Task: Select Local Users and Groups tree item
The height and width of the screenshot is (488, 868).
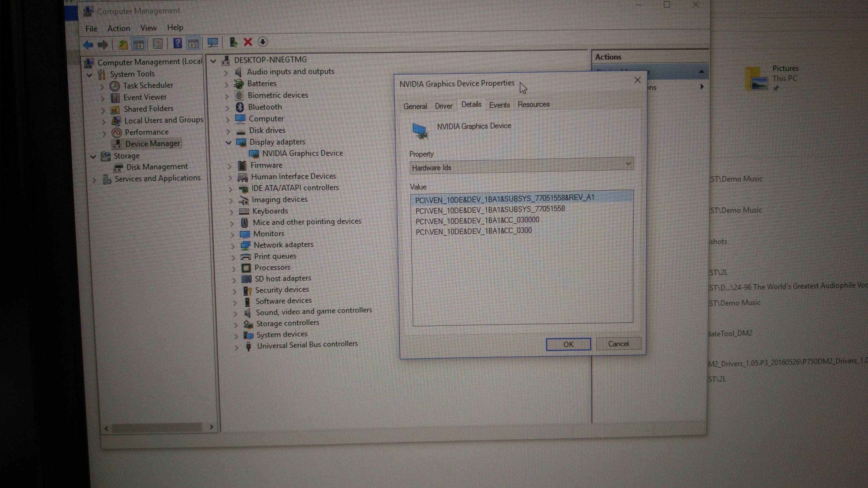Action: (x=164, y=120)
